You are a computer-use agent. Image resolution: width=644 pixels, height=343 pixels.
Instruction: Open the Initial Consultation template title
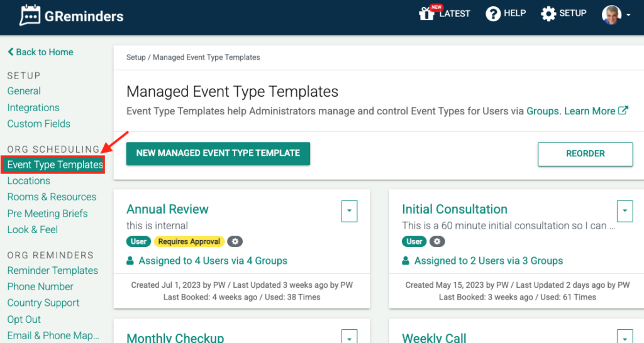point(455,209)
